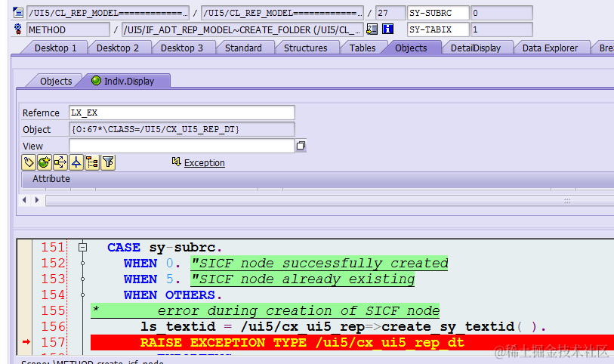Click into the empty View input field
The height and width of the screenshot is (364, 614).
(x=182, y=146)
